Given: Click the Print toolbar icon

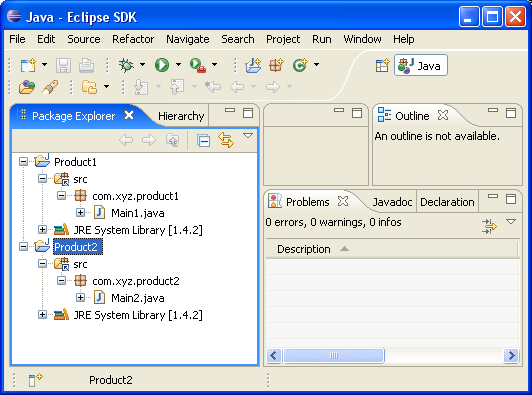Looking at the screenshot, I should pyautogui.click(x=86, y=65).
